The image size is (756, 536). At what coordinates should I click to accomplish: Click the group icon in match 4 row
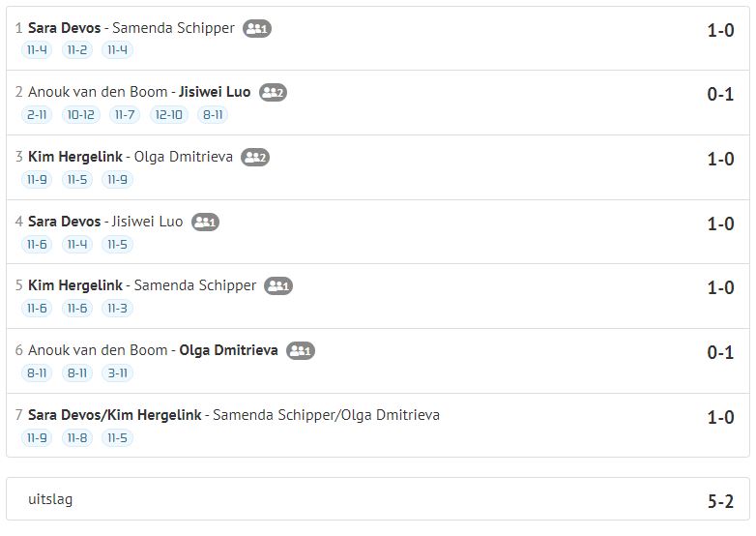click(x=205, y=222)
